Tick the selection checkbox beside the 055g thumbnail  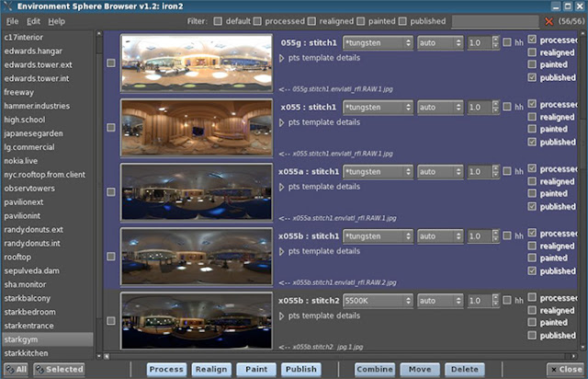click(x=111, y=63)
